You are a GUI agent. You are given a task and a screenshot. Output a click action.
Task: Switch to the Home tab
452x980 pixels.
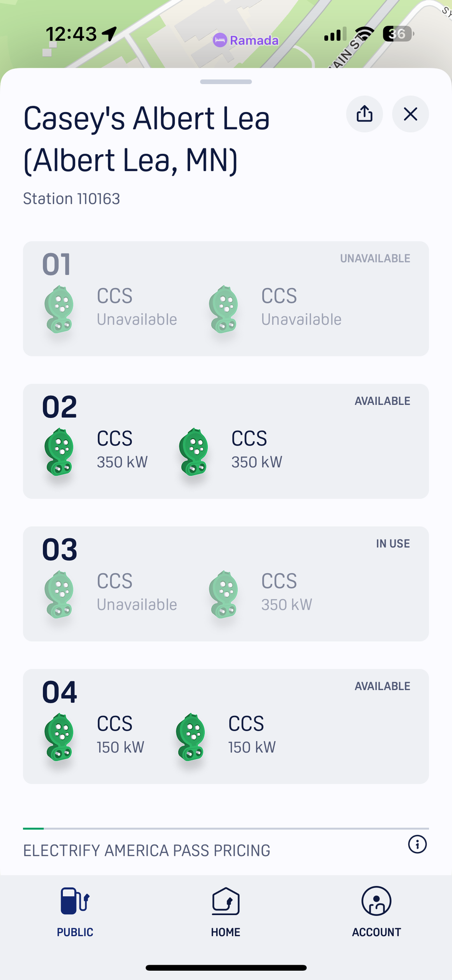[x=226, y=912]
